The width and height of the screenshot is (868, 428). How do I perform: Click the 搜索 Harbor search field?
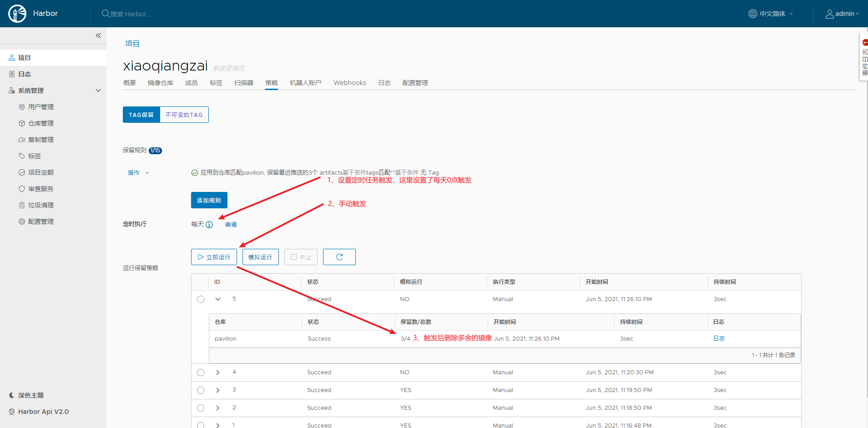click(131, 14)
